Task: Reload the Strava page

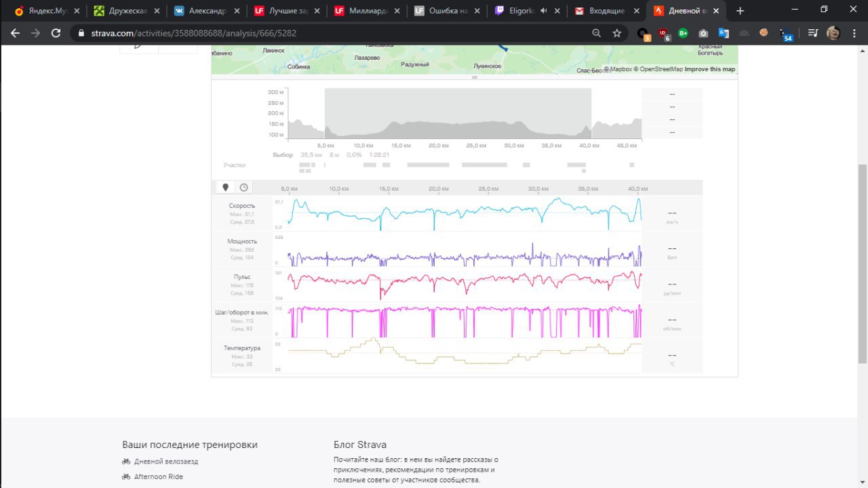Action: 56,33
